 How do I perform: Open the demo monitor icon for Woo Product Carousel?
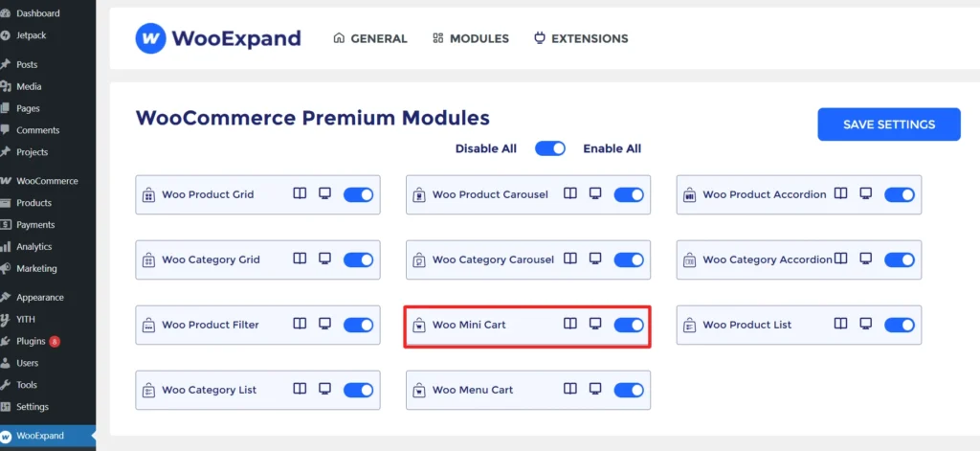(595, 193)
